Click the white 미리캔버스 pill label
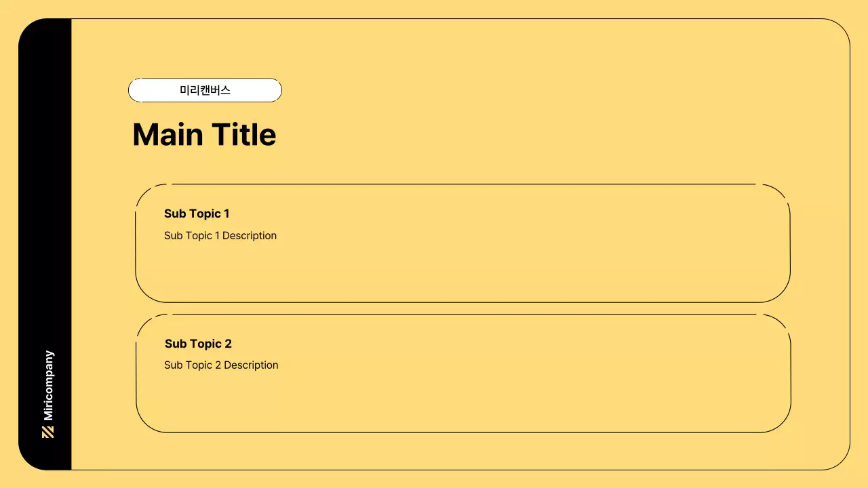 (205, 90)
